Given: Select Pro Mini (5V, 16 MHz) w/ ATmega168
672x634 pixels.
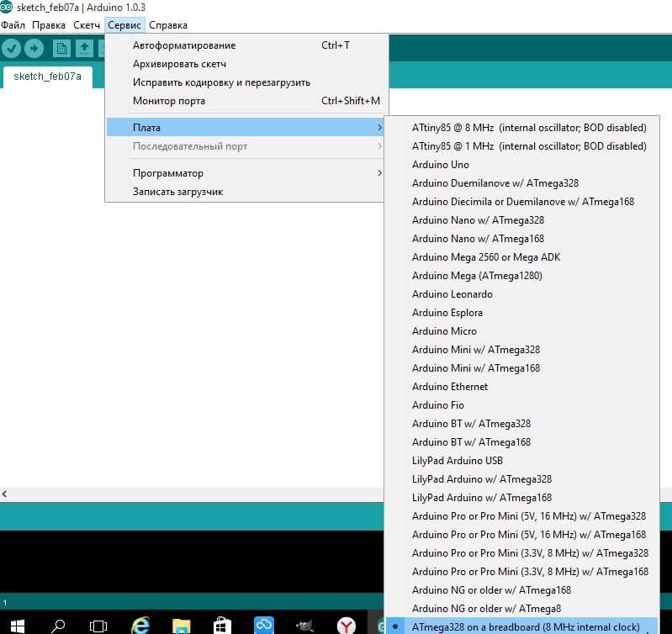Looking at the screenshot, I should pos(521,534).
